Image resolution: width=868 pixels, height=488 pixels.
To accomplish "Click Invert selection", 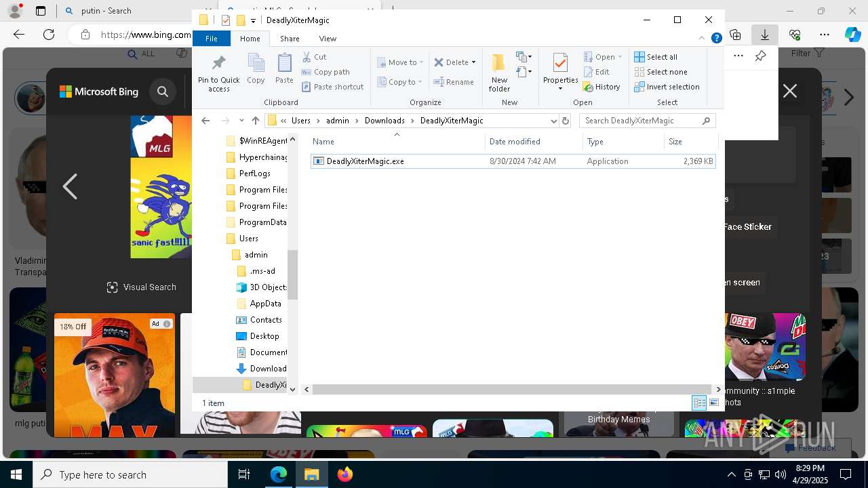I will [x=667, y=87].
